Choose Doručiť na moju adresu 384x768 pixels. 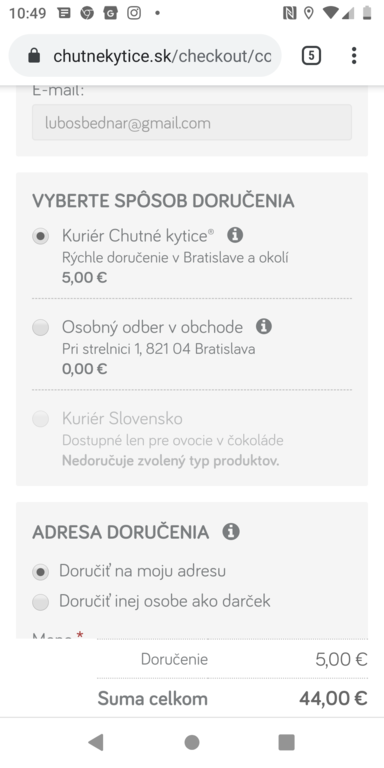pyautogui.click(x=40, y=572)
